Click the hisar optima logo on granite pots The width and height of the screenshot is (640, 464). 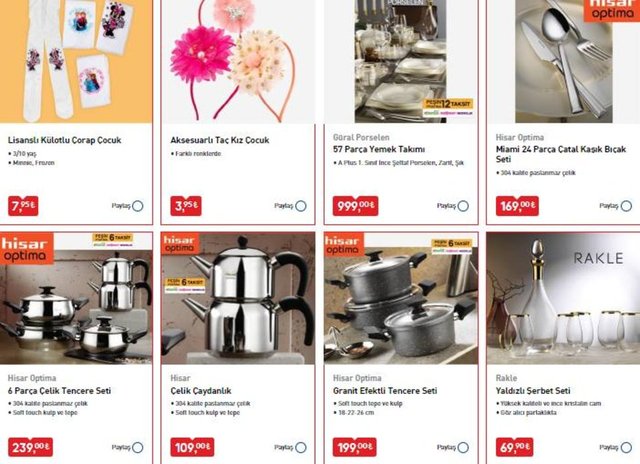click(x=344, y=245)
